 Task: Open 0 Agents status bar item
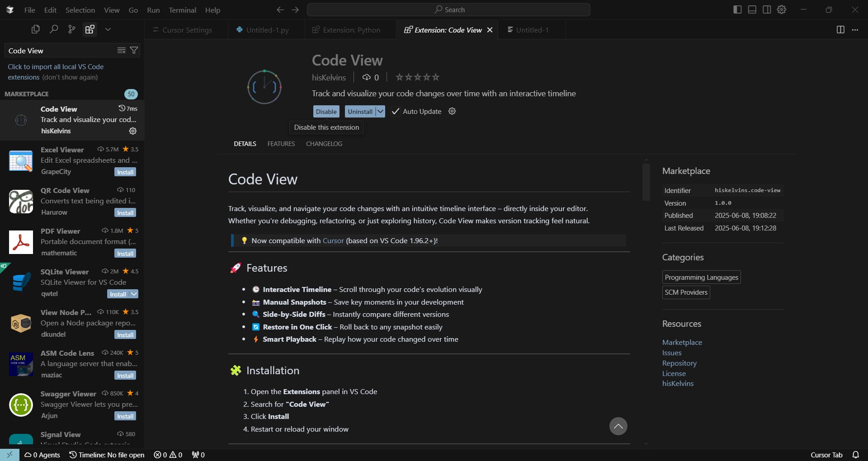42,455
